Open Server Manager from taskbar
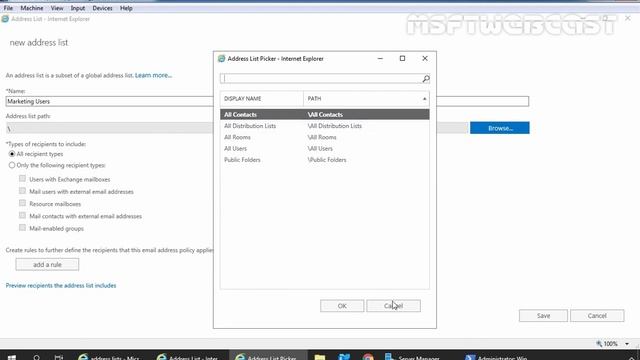Screen dimensions: 640x360 (x=412, y=357)
